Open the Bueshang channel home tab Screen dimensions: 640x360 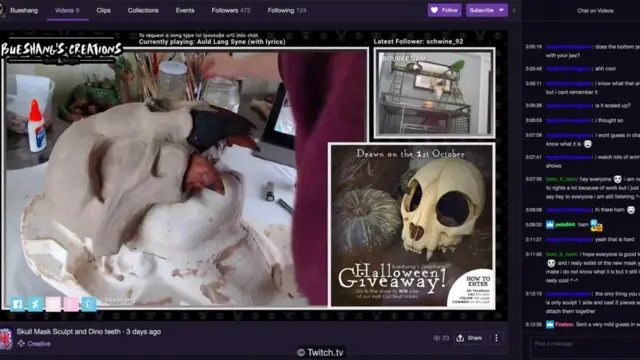(24, 11)
